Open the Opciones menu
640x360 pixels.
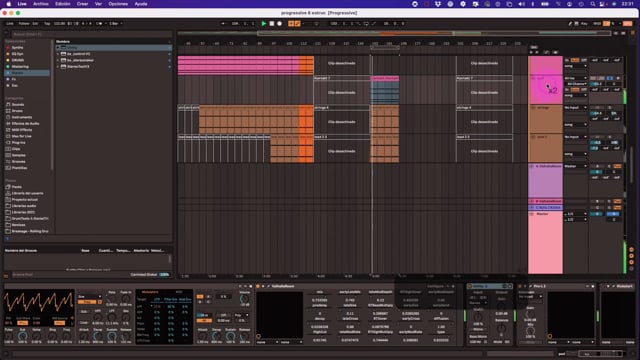[118, 4]
